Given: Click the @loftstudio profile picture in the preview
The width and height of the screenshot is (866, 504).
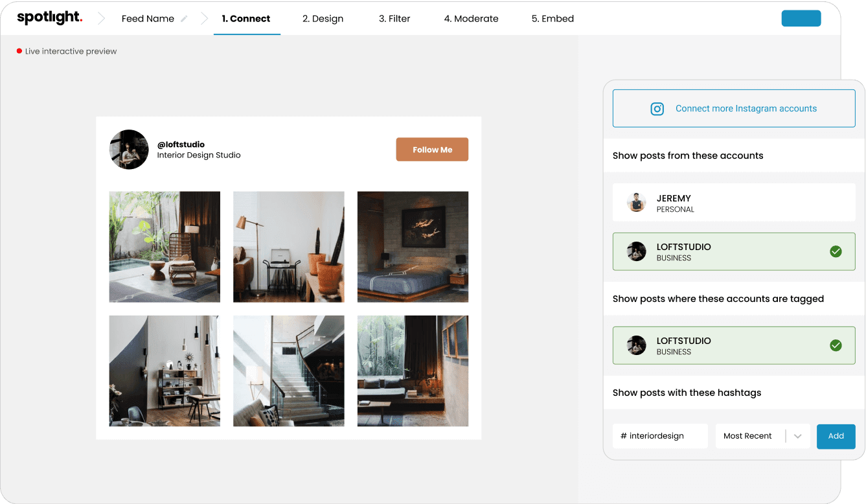Looking at the screenshot, I should 129,149.
